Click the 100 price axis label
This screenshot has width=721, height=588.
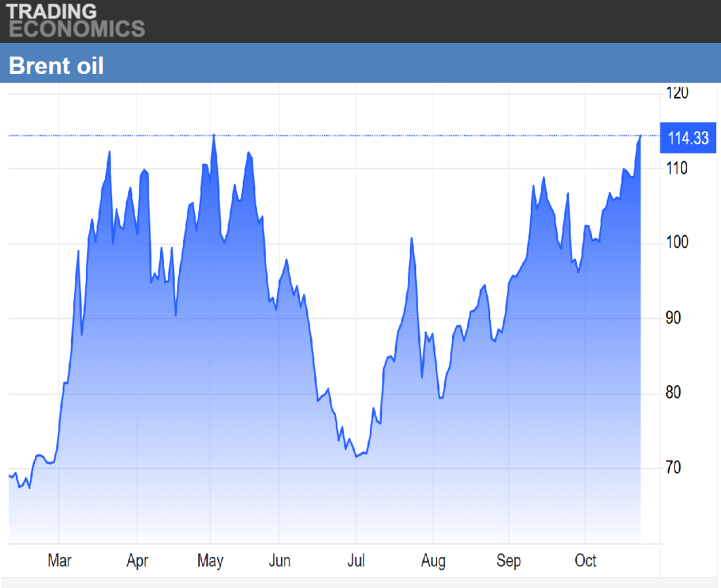677,242
